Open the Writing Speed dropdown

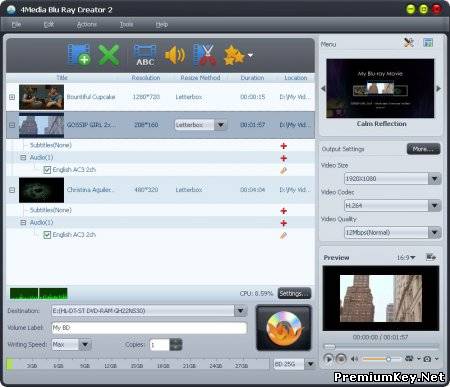pos(85,344)
